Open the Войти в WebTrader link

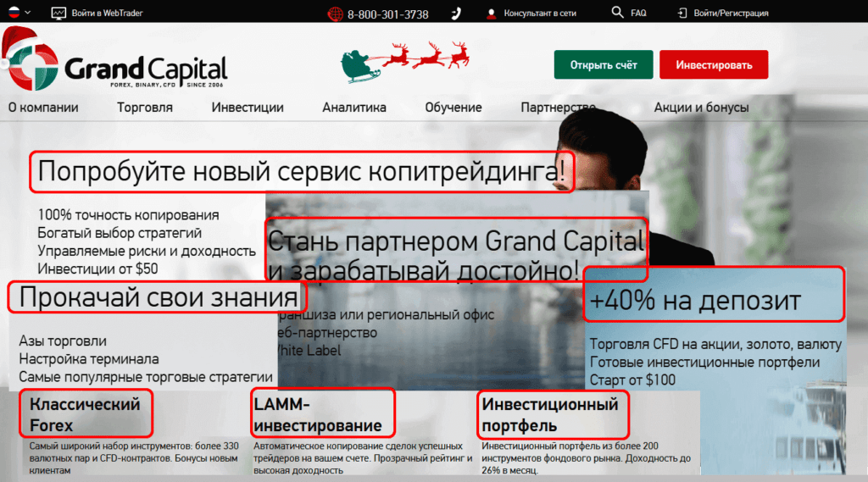(x=107, y=13)
